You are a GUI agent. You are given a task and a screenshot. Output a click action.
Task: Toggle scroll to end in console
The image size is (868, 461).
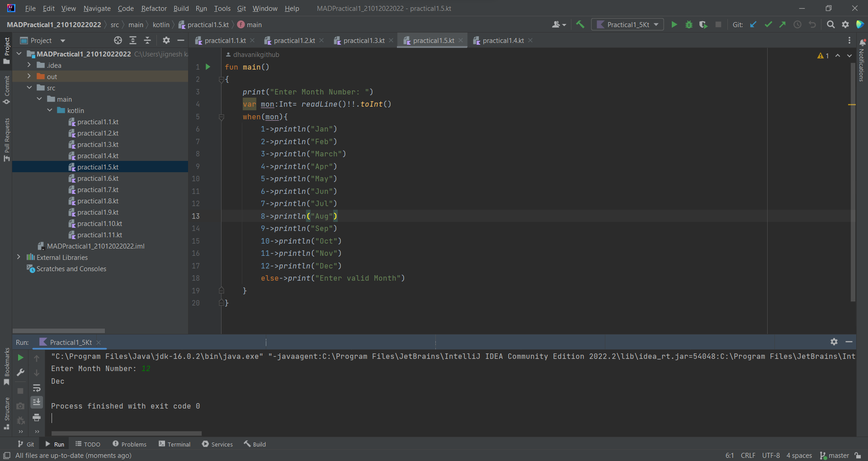coord(37,402)
